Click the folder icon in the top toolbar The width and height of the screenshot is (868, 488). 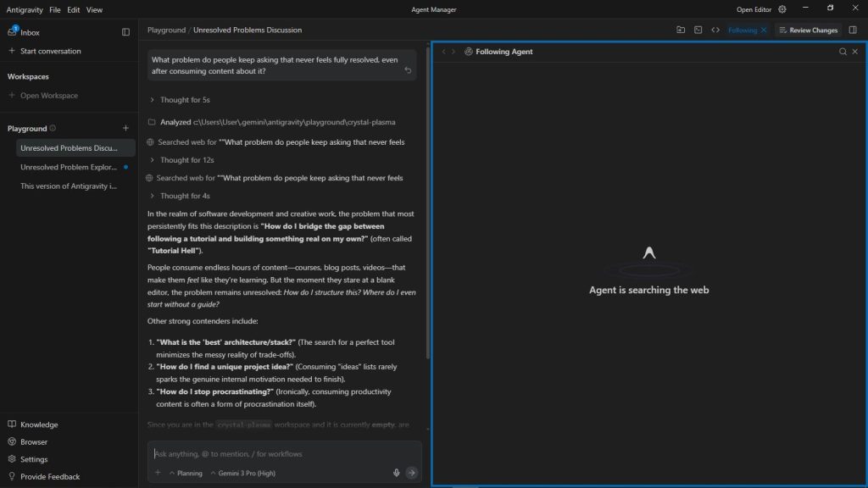681,30
